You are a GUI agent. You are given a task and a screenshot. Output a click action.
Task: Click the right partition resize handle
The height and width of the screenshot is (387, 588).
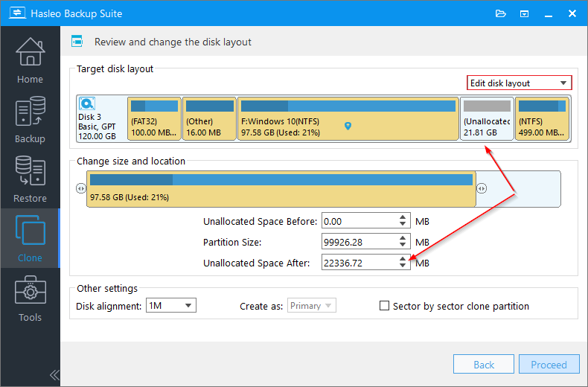tap(482, 188)
